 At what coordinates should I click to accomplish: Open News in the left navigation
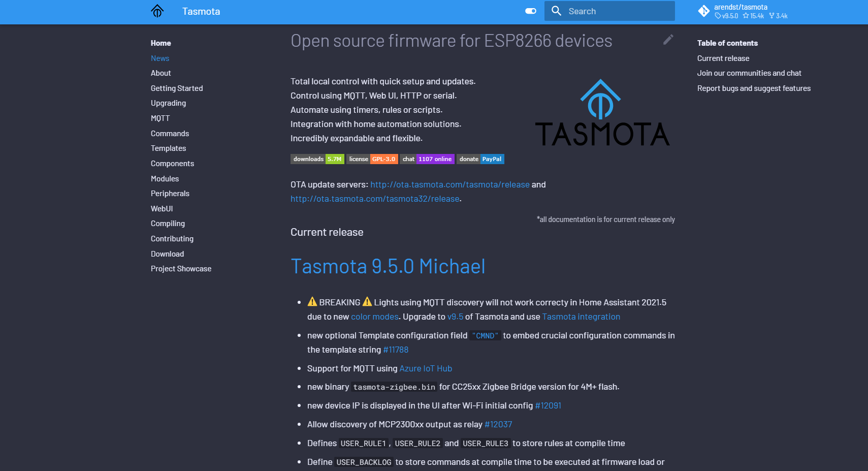160,58
